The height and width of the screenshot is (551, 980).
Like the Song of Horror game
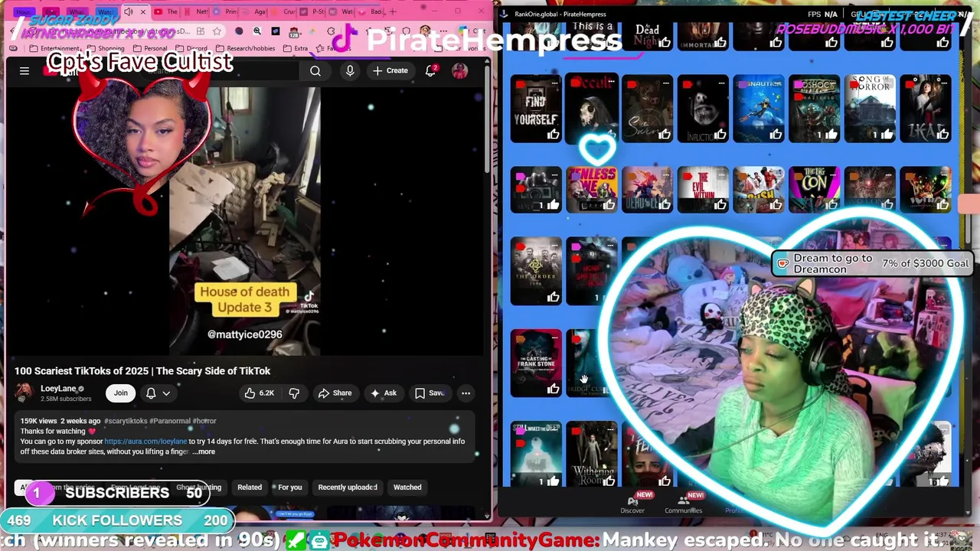pyautogui.click(x=887, y=135)
